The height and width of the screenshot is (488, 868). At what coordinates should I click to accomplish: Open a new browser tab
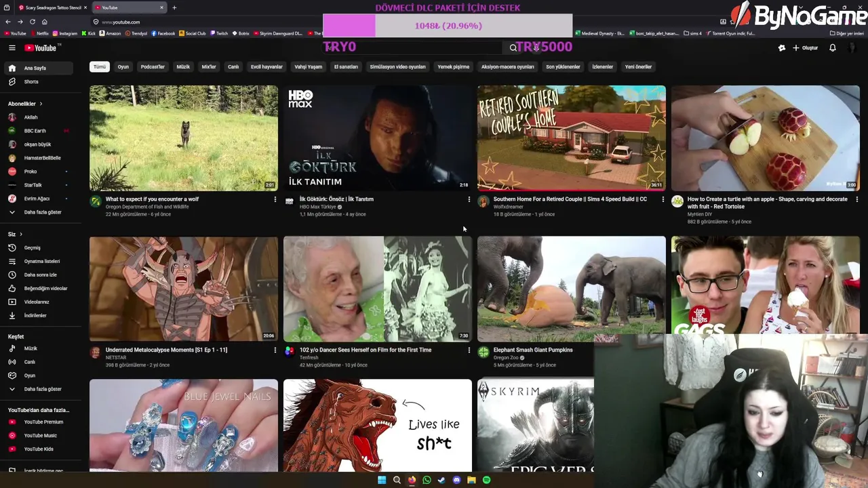tap(174, 7)
